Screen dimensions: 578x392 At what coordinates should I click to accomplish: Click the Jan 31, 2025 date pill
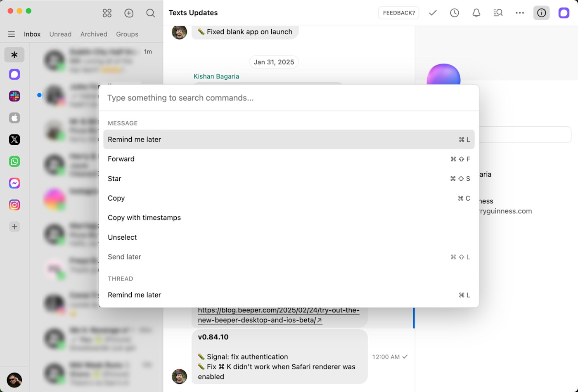274,62
